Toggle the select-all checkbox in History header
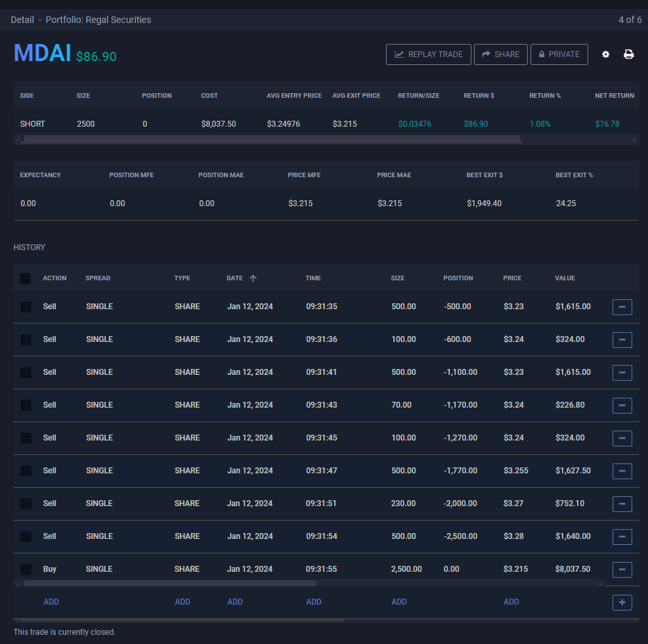This screenshot has height=644, width=648. (25, 278)
